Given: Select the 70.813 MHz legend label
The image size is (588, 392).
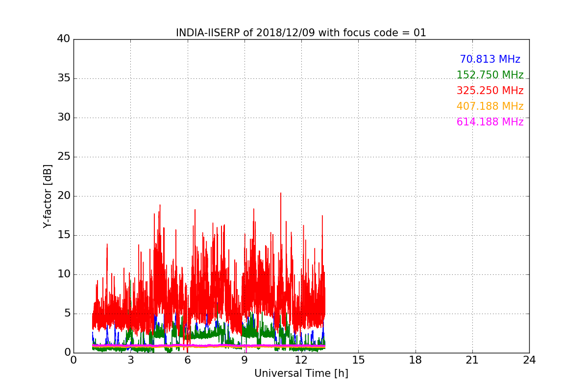Looking at the screenshot, I should tap(490, 59).
